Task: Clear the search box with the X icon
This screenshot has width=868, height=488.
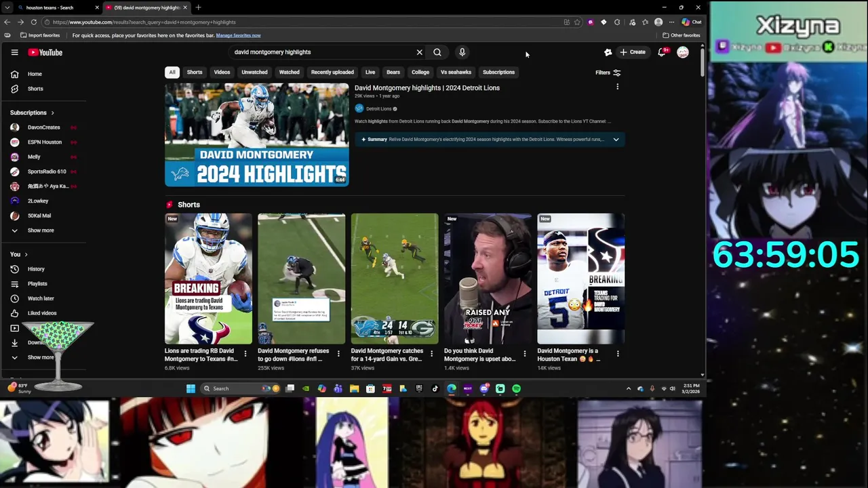Action: click(419, 52)
